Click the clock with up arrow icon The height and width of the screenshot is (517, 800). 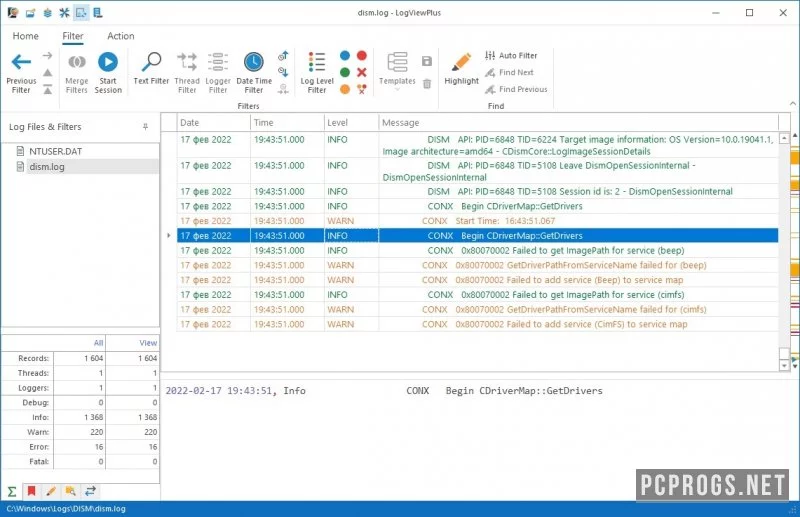[x=283, y=56]
